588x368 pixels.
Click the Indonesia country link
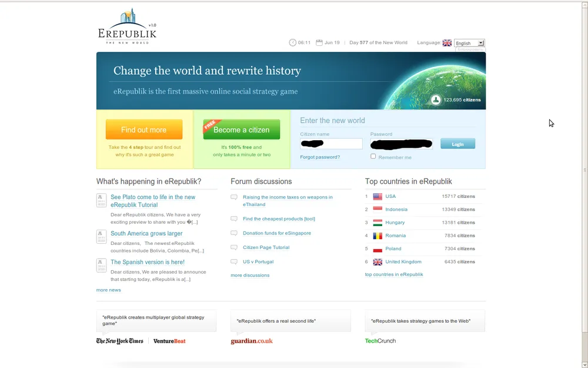396,210
